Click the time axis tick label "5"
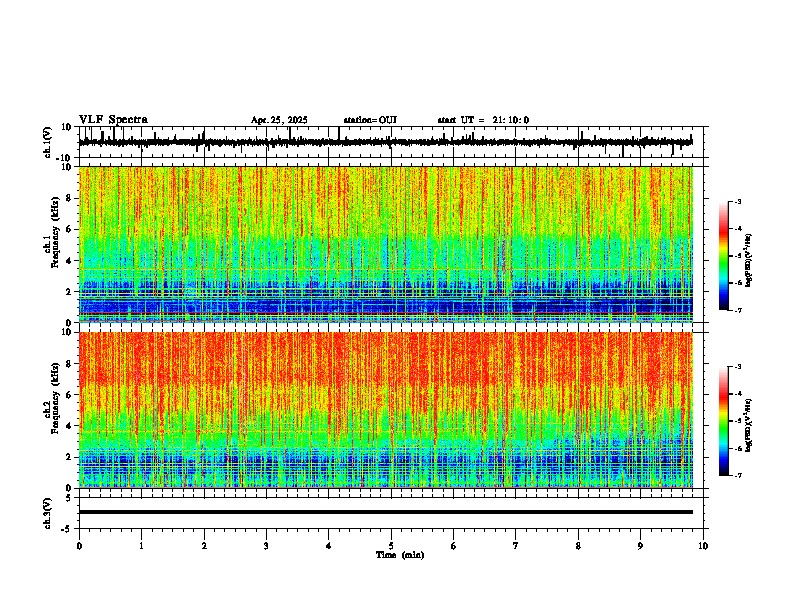 point(391,546)
